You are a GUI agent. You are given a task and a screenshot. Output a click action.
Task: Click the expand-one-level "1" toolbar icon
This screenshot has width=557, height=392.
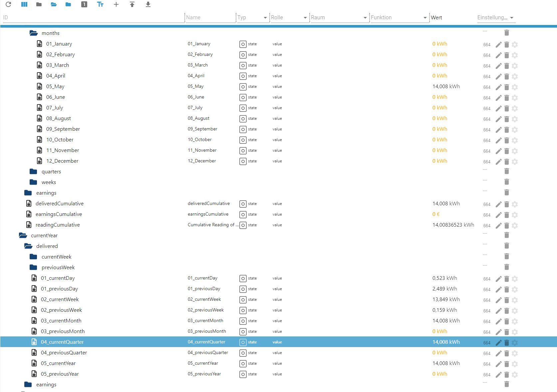point(84,4)
